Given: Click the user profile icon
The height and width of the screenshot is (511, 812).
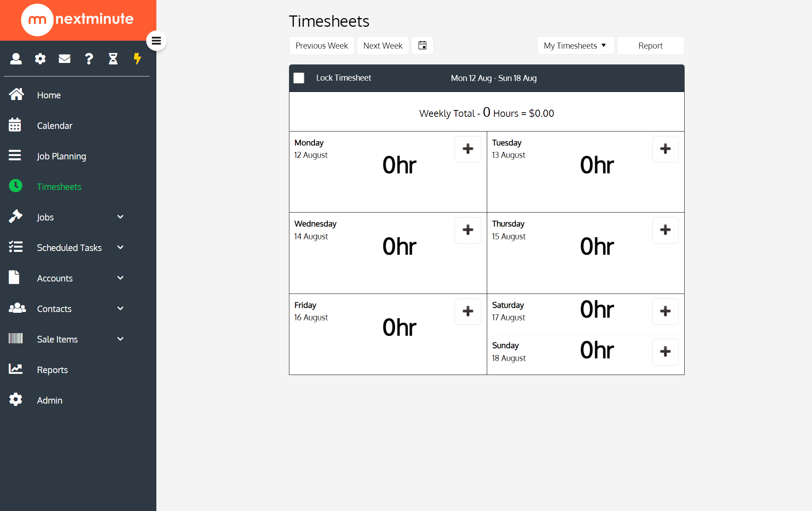Looking at the screenshot, I should pos(16,58).
